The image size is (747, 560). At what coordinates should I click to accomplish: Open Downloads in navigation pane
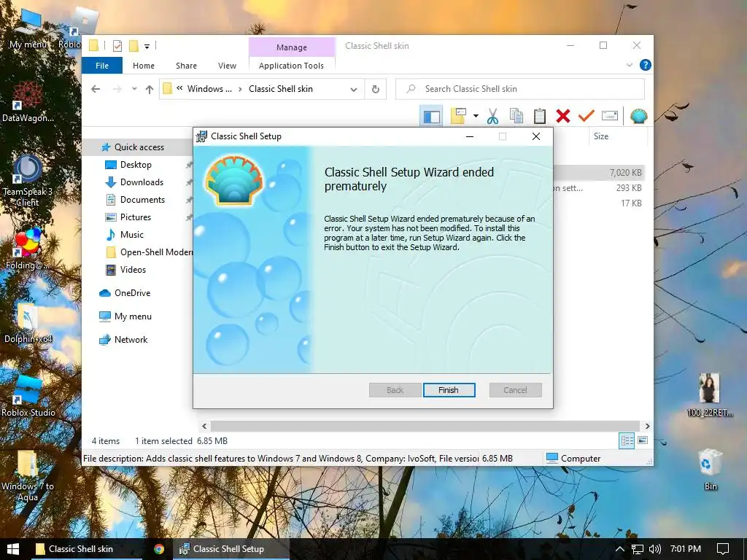[142, 182]
